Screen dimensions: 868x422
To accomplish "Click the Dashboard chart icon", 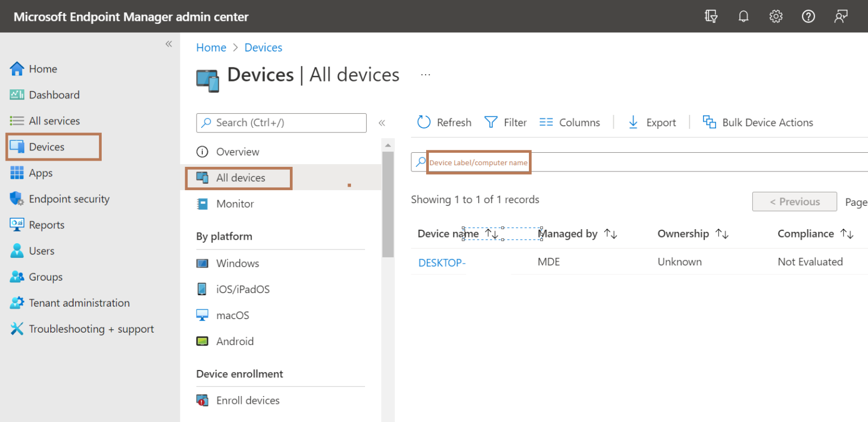I will tap(17, 94).
